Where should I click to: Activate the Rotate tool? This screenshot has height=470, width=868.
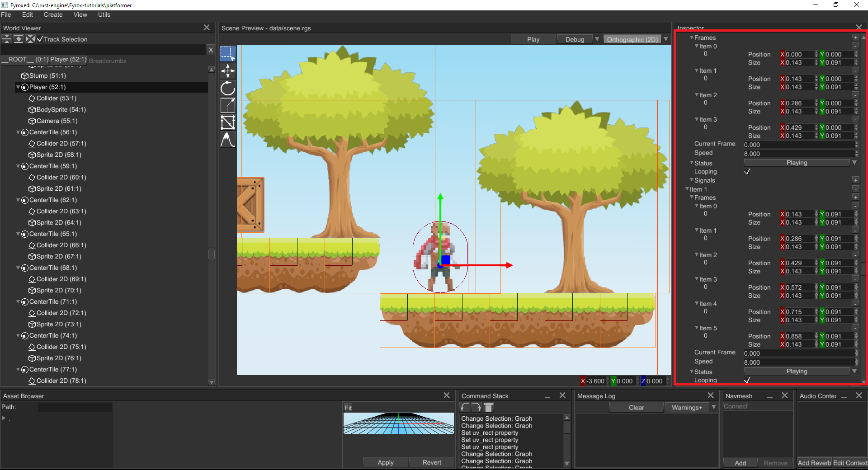click(228, 88)
